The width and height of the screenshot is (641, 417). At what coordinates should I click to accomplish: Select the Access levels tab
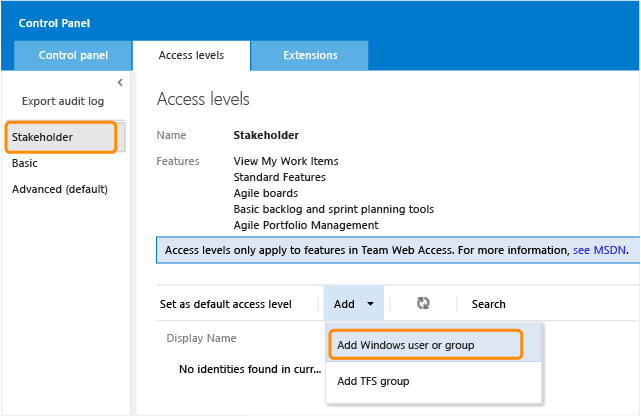pos(191,55)
